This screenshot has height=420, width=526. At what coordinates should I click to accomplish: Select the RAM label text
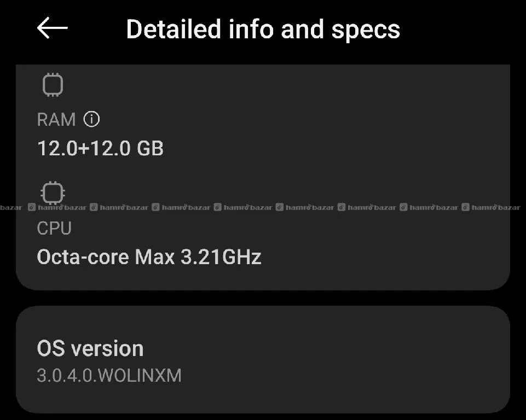pos(56,119)
